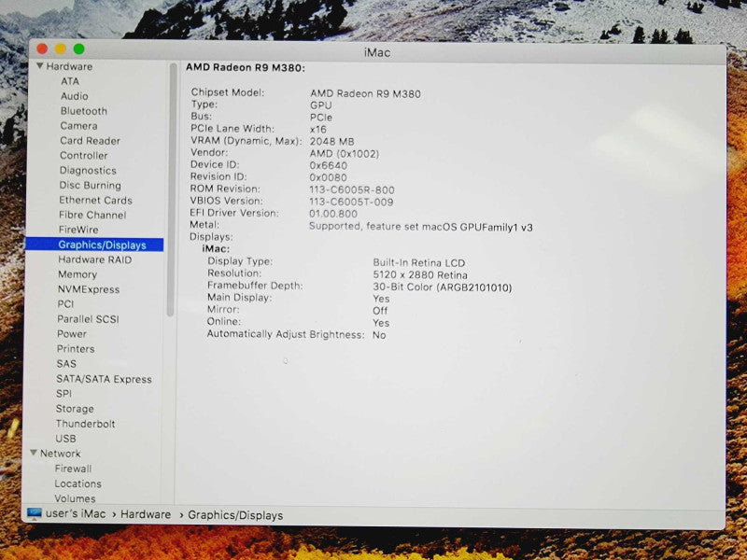Viewport: 747px width, 560px height.
Task: Show Memory information
Action: 78,274
